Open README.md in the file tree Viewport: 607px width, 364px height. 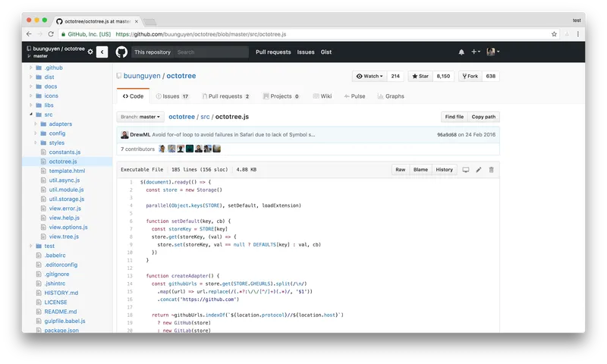coord(61,312)
